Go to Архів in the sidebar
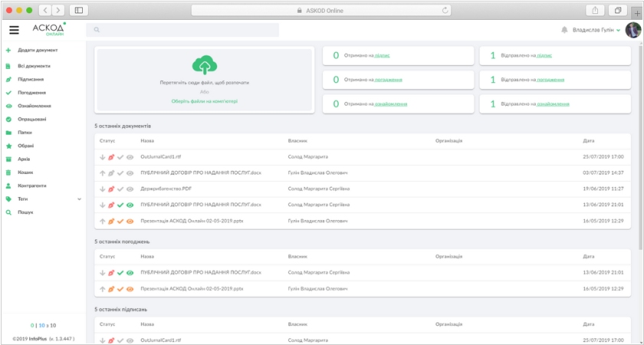 click(x=25, y=159)
